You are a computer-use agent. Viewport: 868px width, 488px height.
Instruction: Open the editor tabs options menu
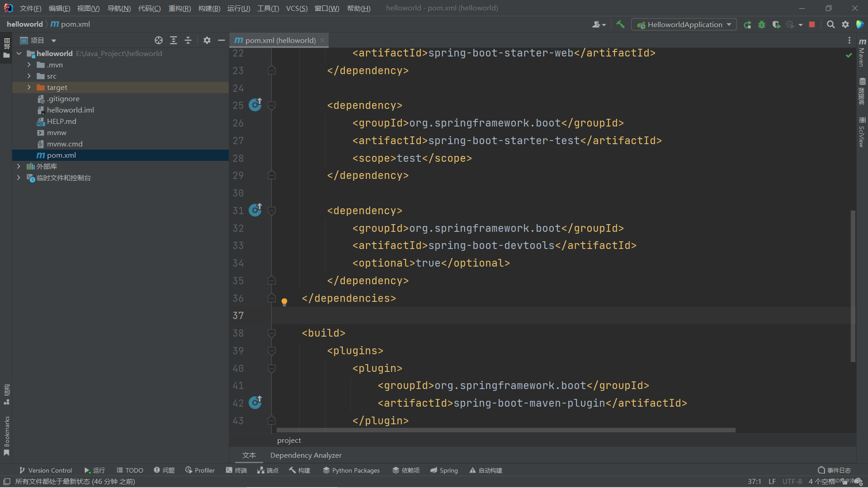click(x=849, y=40)
